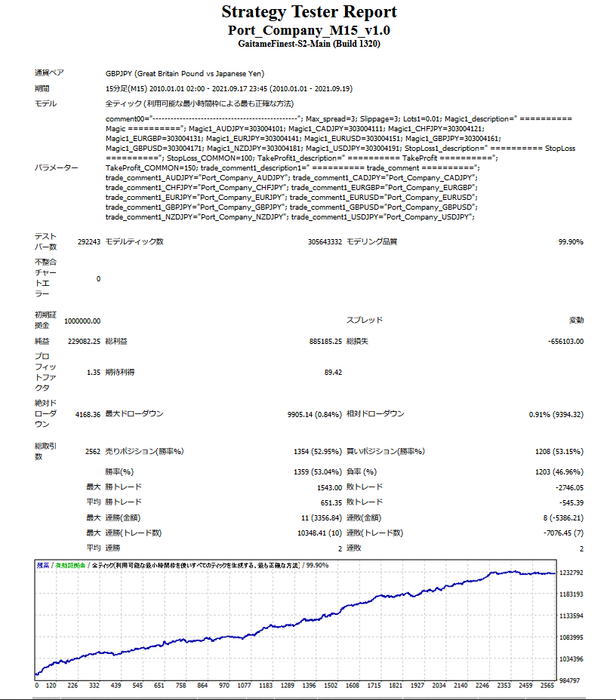Click the Port_Company_M15_v1.0 subtitle

tap(309, 30)
